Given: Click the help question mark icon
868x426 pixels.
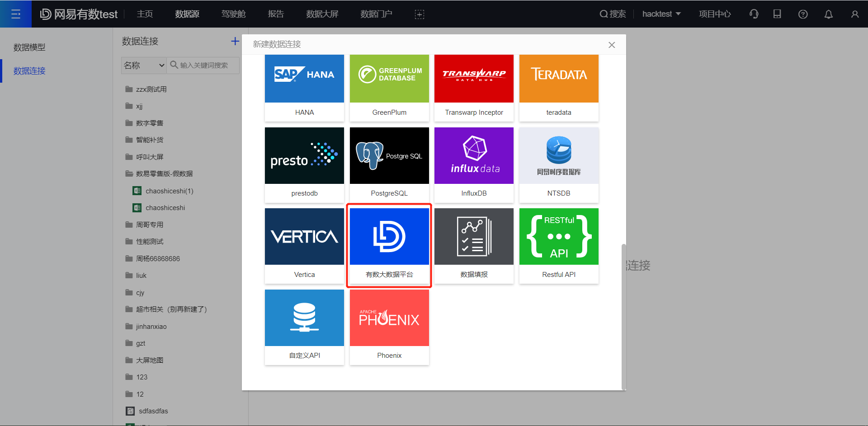Looking at the screenshot, I should [803, 14].
